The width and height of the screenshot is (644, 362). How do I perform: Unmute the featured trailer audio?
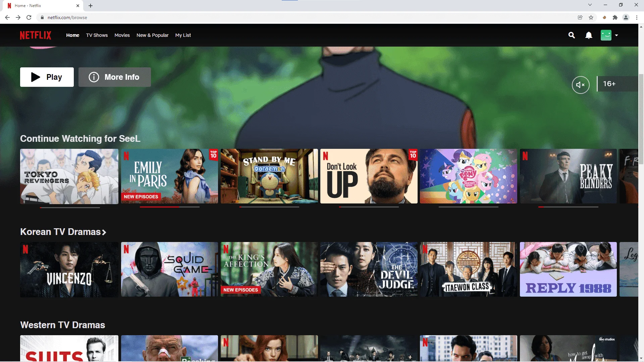[581, 85]
